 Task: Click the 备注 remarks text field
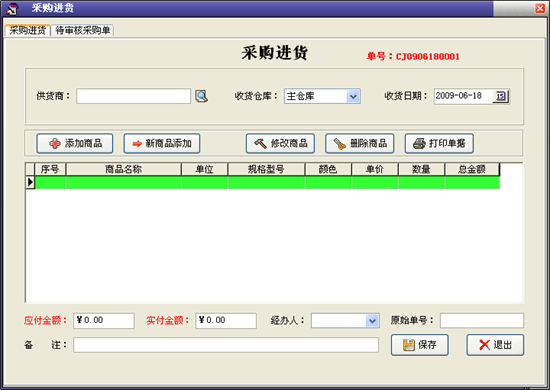point(226,345)
